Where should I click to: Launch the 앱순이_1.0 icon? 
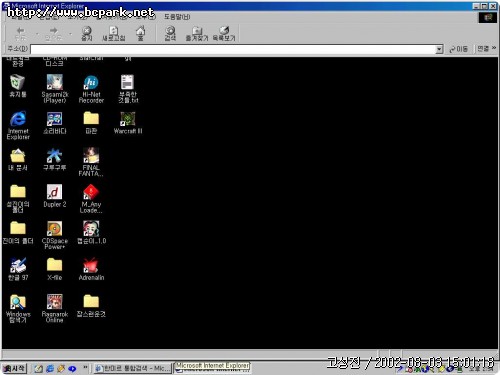[91, 233]
